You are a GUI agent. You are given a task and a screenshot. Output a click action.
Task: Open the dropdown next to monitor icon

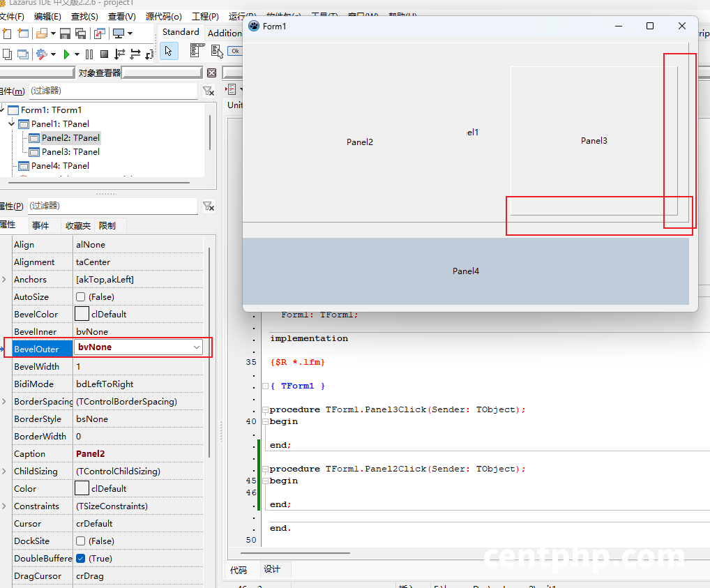coord(130,33)
